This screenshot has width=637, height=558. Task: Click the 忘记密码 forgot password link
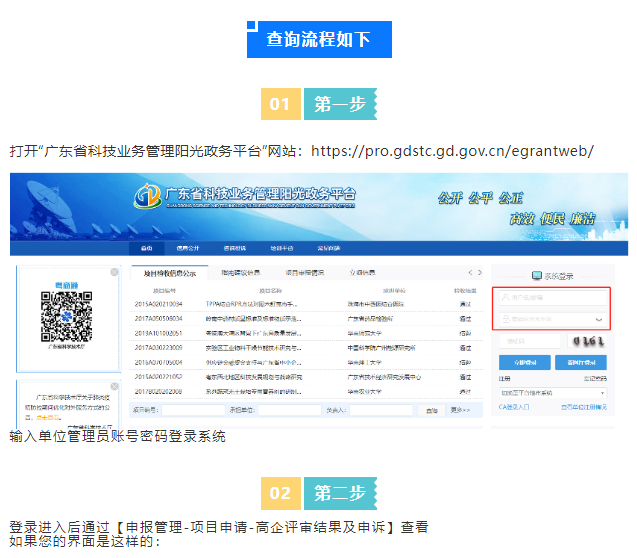point(594,379)
